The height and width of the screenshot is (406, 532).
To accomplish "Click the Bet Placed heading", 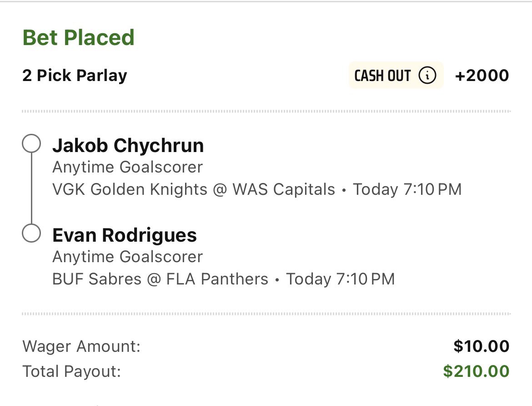I will (x=78, y=38).
